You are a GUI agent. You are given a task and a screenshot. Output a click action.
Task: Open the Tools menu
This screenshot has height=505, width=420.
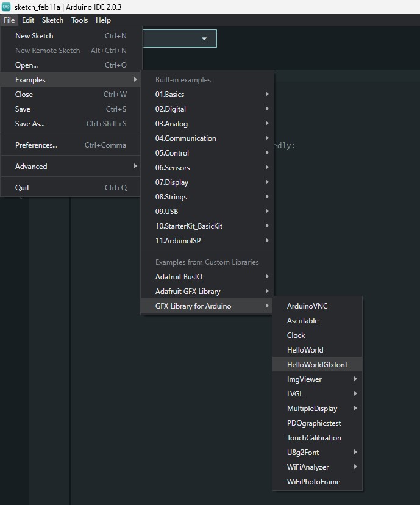coord(79,20)
